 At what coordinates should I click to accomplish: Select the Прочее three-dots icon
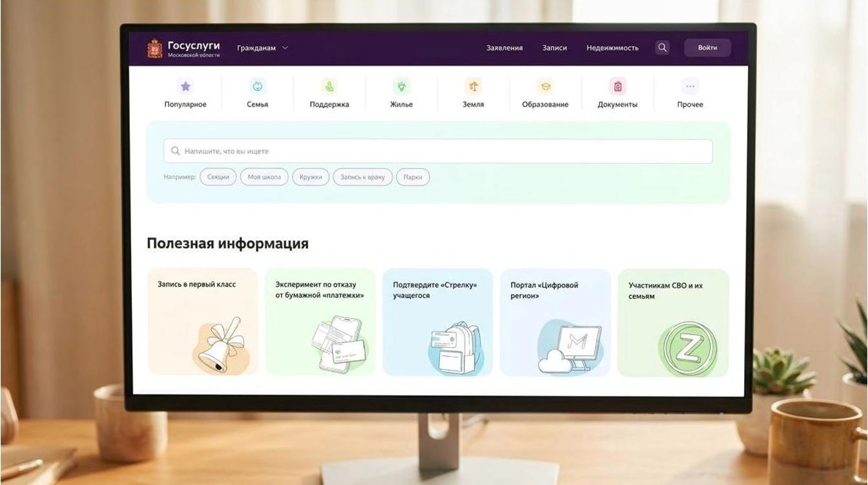pos(690,87)
